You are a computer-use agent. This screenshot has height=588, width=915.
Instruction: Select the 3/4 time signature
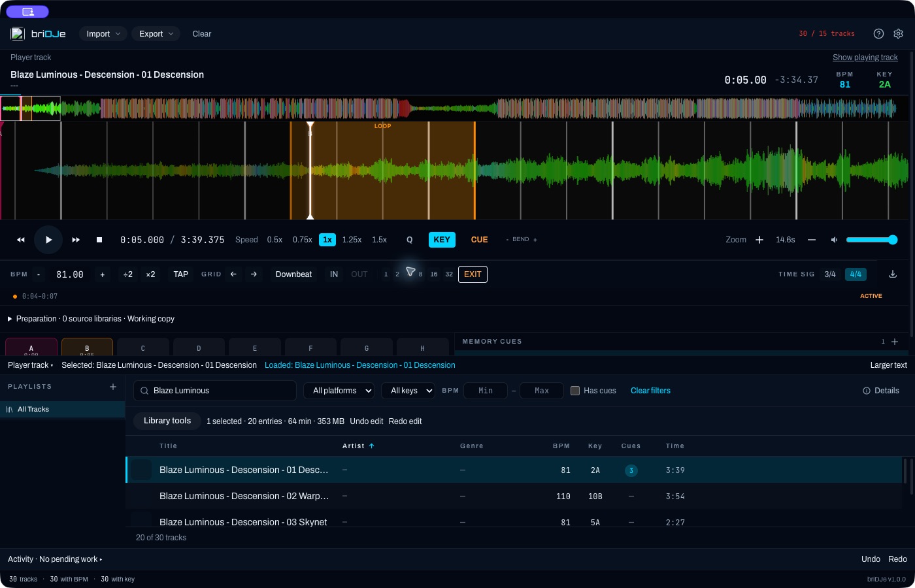(x=830, y=274)
